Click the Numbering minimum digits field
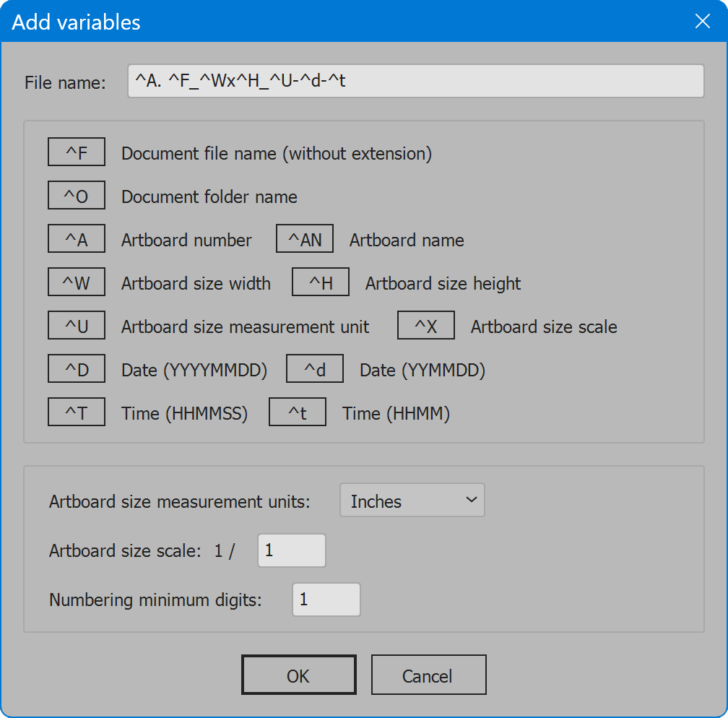Viewport: 728px width, 718px height. click(326, 600)
